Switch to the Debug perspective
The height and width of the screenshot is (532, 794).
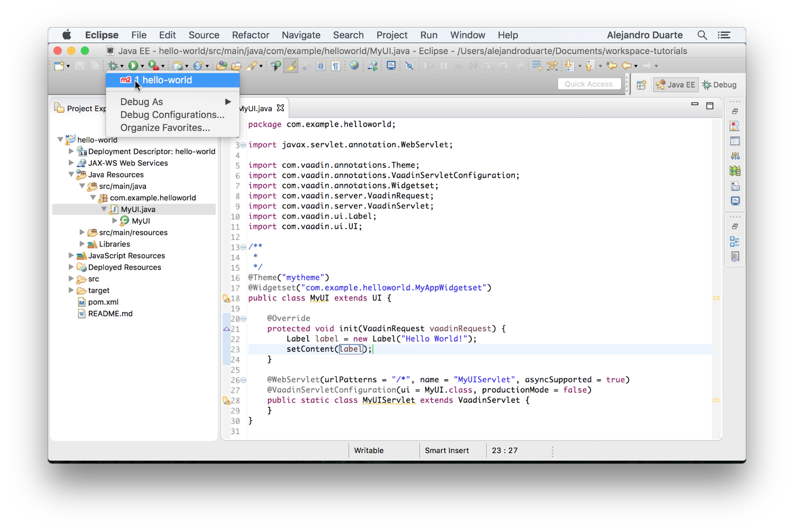(x=719, y=85)
